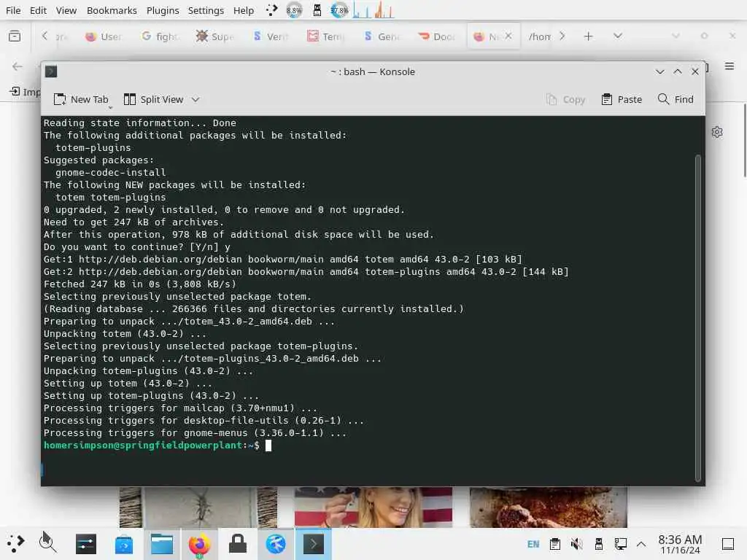Click the terminal prompt line

coord(158,446)
